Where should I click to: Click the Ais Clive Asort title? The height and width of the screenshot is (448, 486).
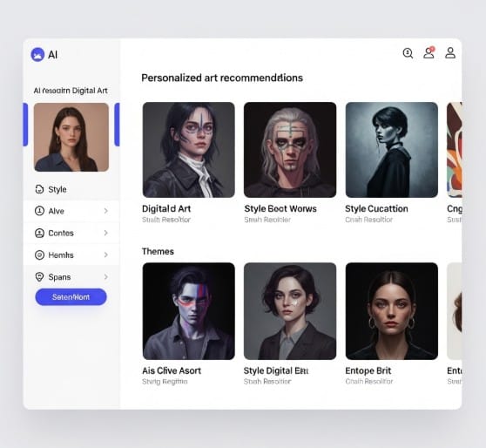pos(172,370)
